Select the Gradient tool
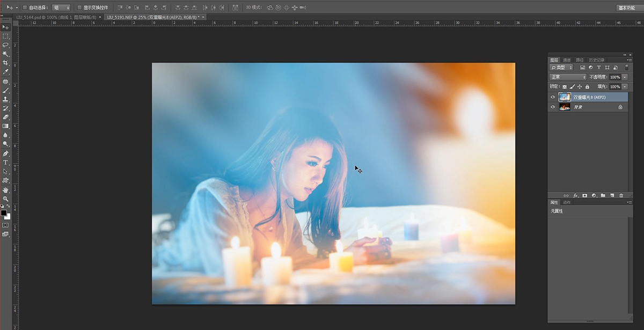This screenshot has width=644, height=330. click(5, 126)
